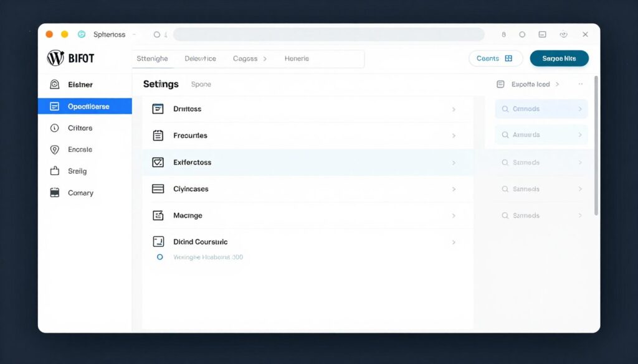The width and height of the screenshot is (638, 364).
Task: Click the Spherioss window title text
Action: point(110,34)
